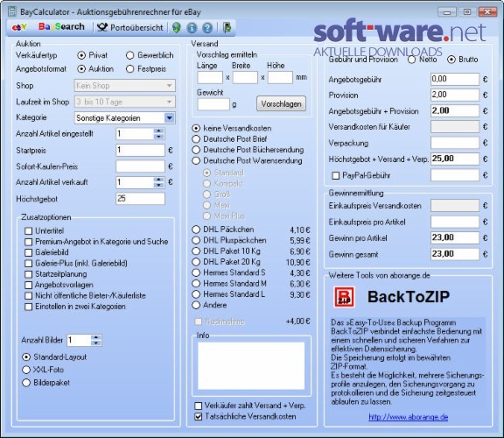Screen dimensions: 504x438
Task: Enable Einstellen in zwei Kategorien
Action: click(x=29, y=307)
